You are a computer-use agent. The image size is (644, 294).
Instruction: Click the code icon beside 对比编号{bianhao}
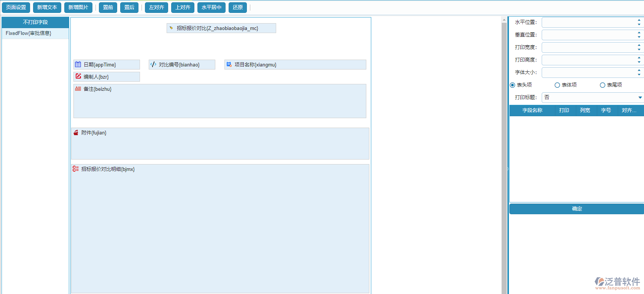[153, 65]
